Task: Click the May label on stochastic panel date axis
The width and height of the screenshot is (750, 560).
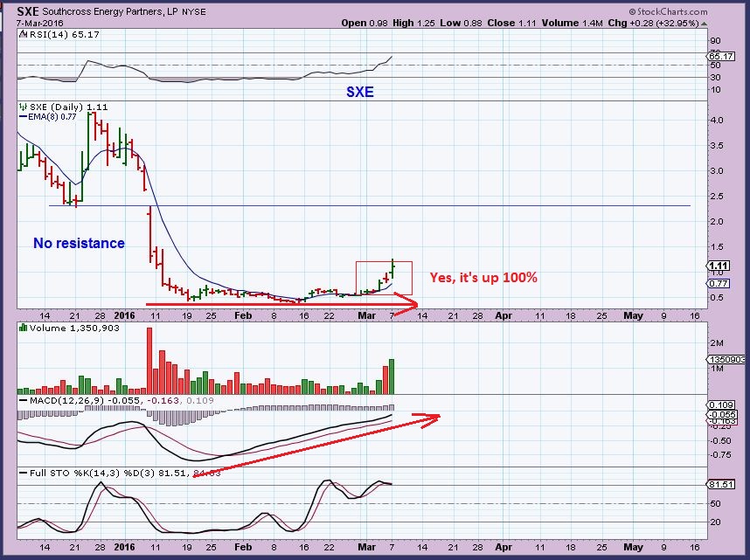Action: pos(633,547)
